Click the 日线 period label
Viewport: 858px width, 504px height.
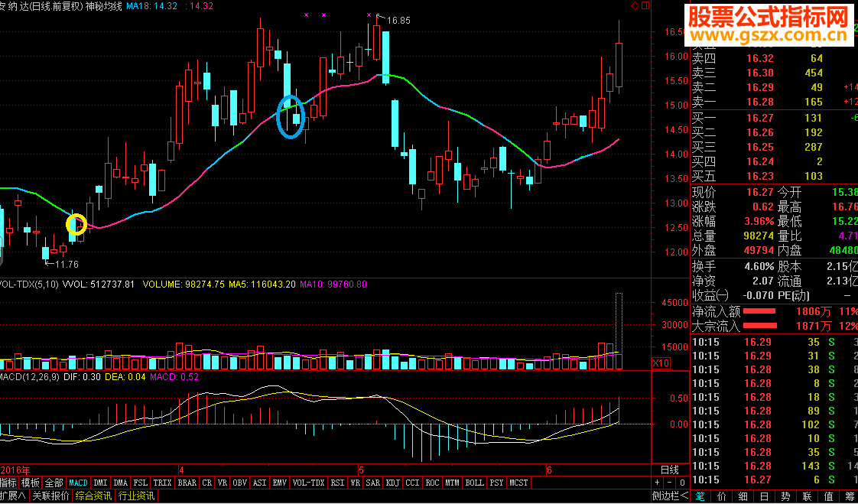[x=670, y=470]
